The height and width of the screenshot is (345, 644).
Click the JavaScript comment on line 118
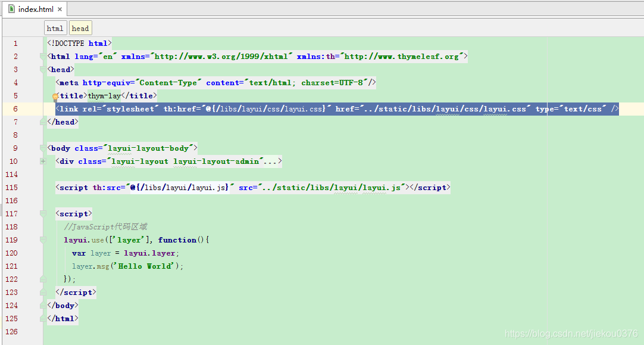(x=105, y=226)
